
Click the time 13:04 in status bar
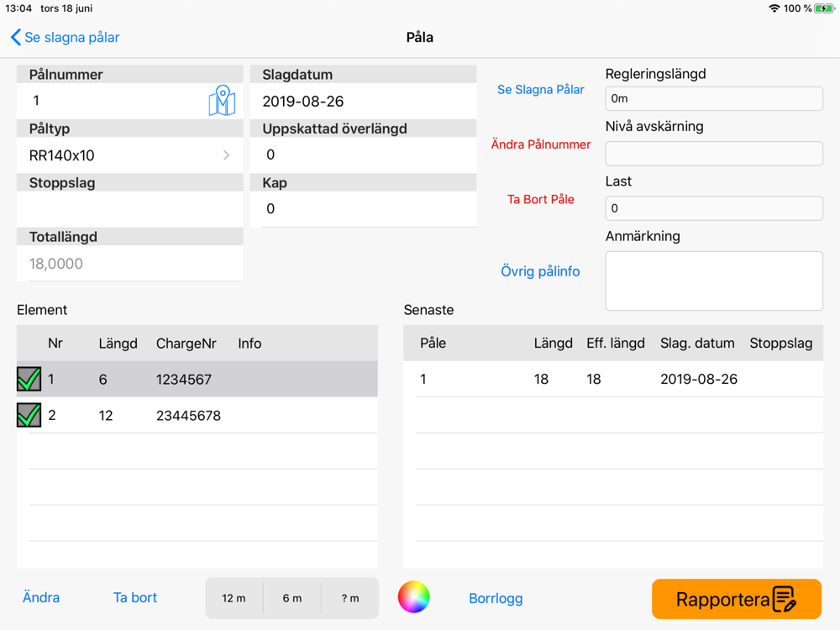click(18, 8)
